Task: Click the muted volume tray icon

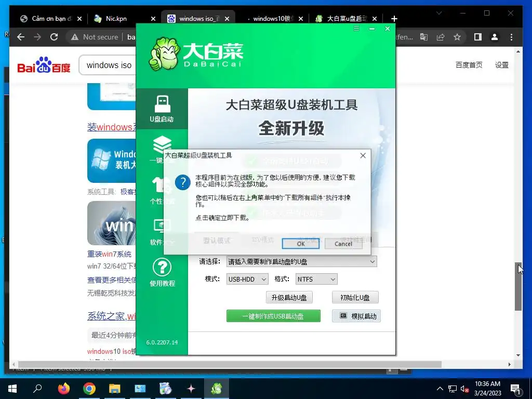Action: (465, 389)
